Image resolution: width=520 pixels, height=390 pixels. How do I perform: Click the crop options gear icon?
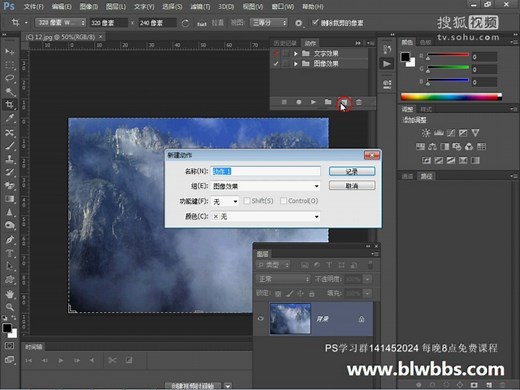click(x=299, y=23)
